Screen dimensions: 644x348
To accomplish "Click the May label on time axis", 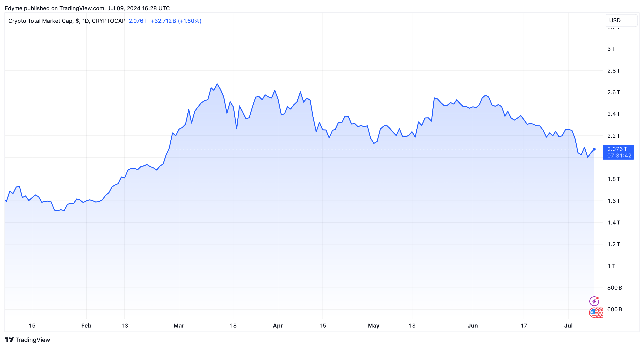I will click(x=374, y=325).
